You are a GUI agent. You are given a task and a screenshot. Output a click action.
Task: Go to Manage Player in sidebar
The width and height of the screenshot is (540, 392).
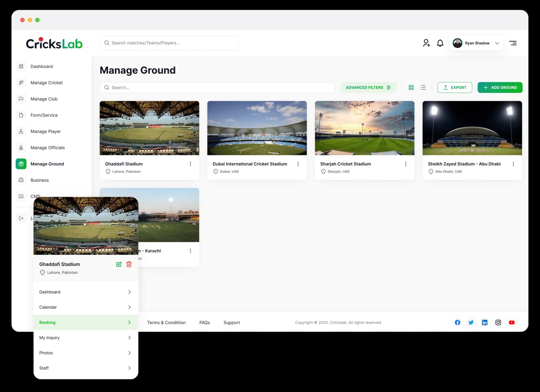click(46, 132)
